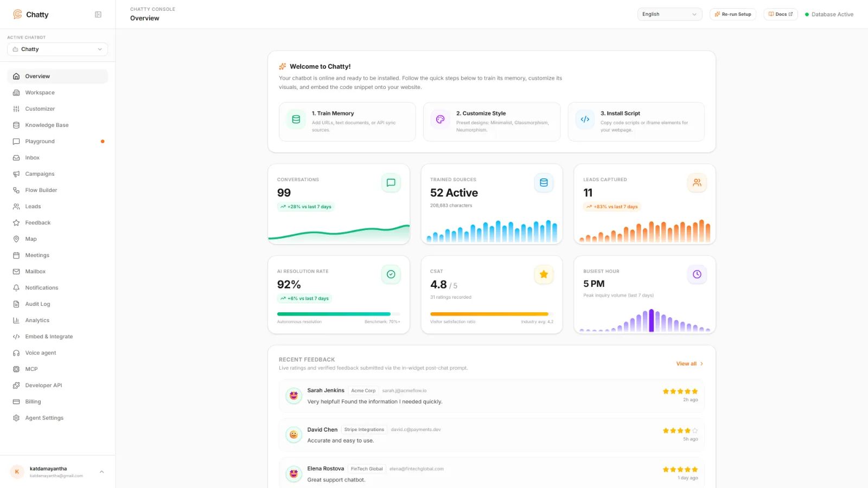Open the Analytics section
This screenshot has width=868, height=488.
[58, 320]
